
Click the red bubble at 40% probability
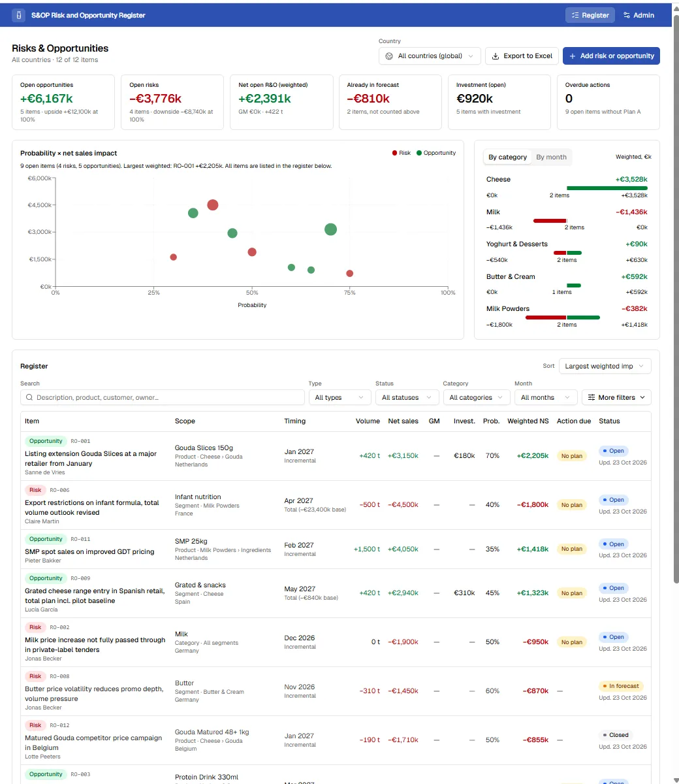click(213, 205)
